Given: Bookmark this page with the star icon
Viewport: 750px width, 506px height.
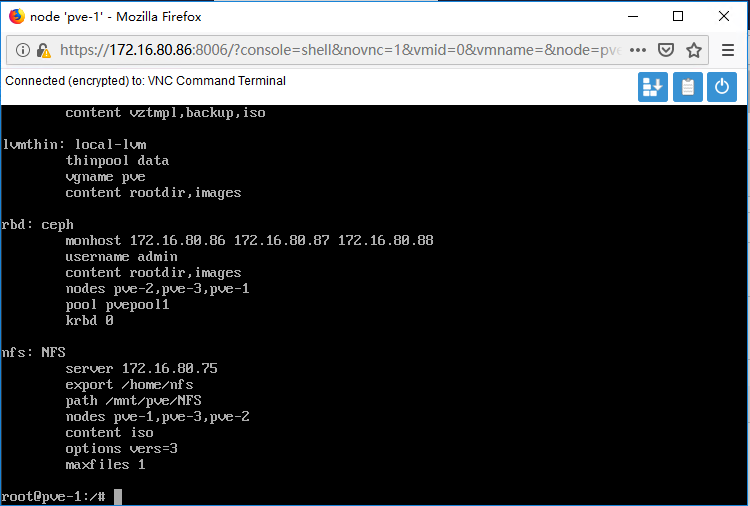Looking at the screenshot, I should click(x=694, y=50).
